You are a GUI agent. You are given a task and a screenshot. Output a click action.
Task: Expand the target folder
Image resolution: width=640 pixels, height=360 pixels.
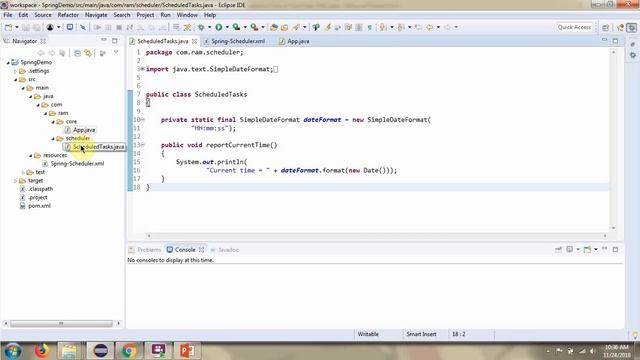(x=16, y=181)
